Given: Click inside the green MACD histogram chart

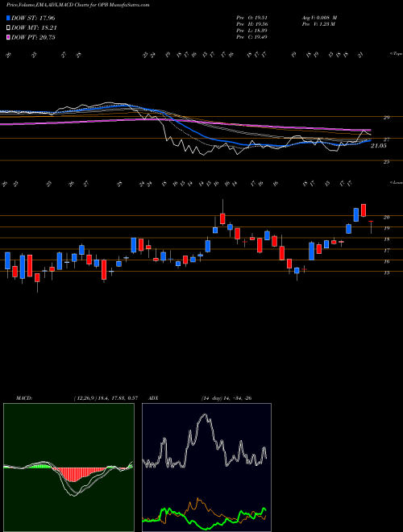Looking at the screenshot, I should pyautogui.click(x=69, y=468).
